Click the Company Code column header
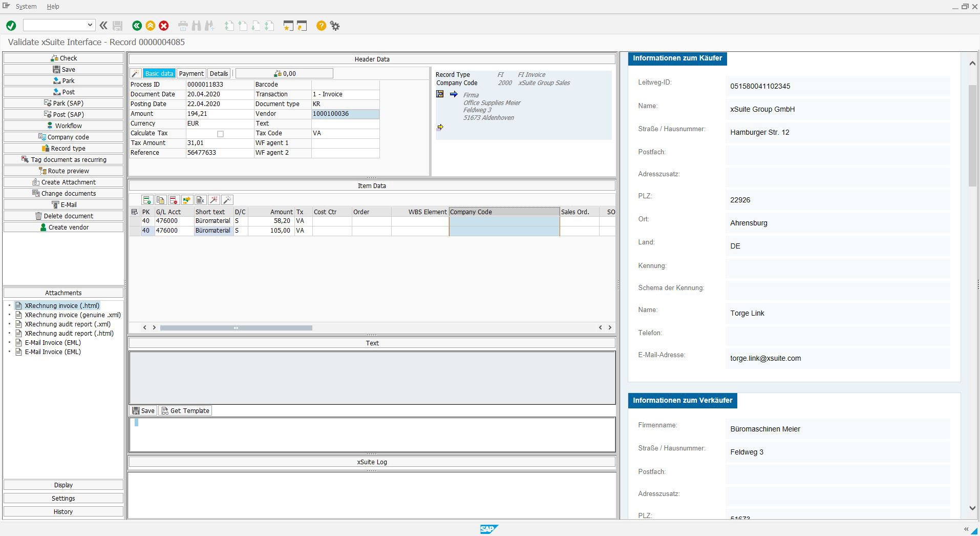The image size is (980, 536). coord(504,212)
